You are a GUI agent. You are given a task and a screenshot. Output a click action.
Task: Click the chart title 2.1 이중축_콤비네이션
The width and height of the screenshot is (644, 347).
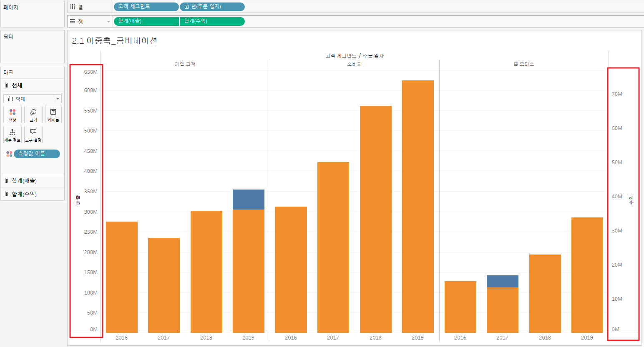pos(114,40)
